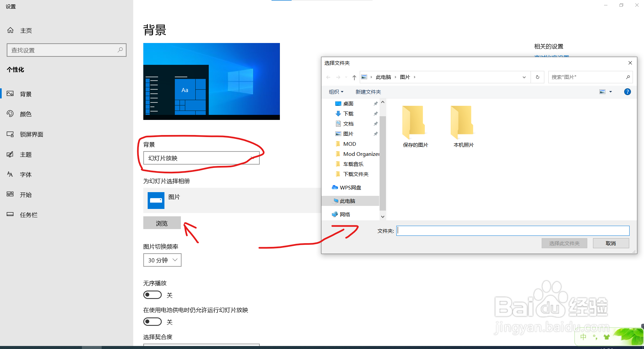
Task: Click into the 文件夹 name field
Action: (513, 231)
